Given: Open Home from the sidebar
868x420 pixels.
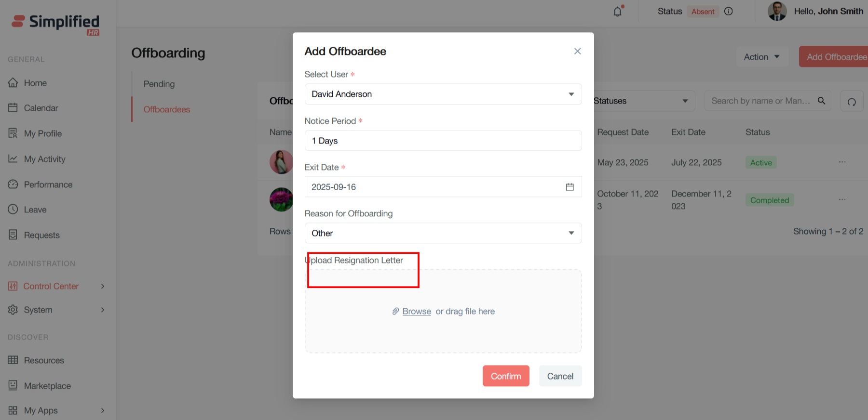Looking at the screenshot, I should tap(35, 83).
